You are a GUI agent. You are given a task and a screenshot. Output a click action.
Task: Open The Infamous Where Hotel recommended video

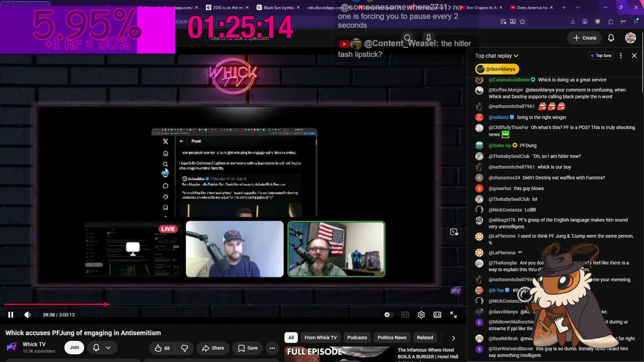(428, 353)
